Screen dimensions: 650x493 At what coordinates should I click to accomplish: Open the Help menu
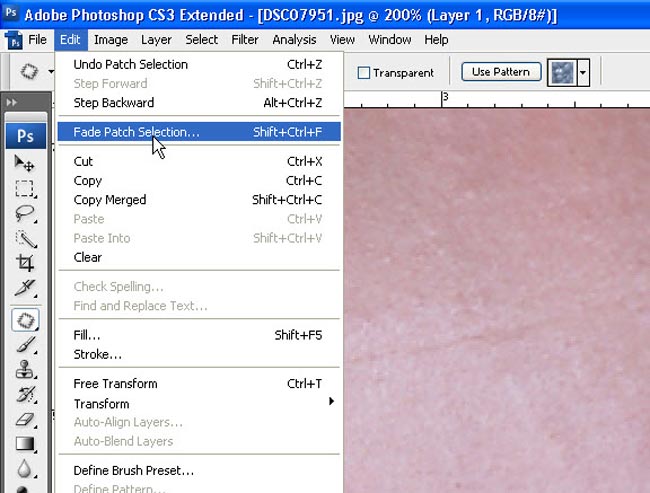[x=436, y=40]
